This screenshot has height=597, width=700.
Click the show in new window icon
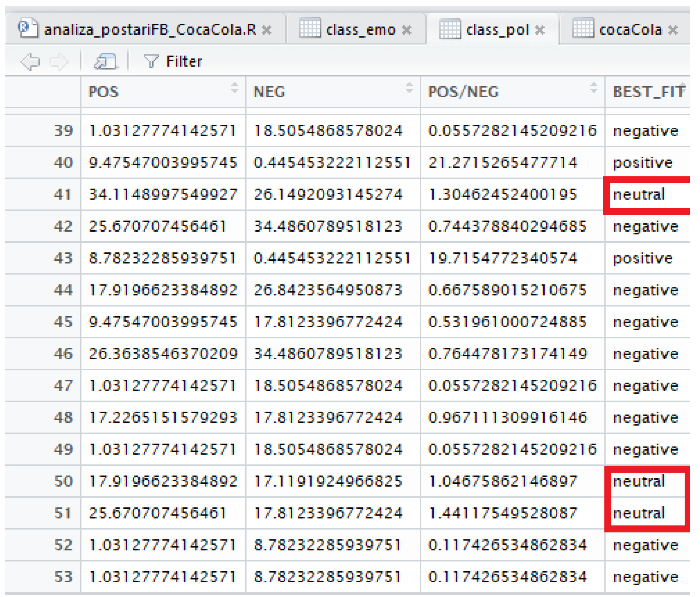pyautogui.click(x=106, y=62)
